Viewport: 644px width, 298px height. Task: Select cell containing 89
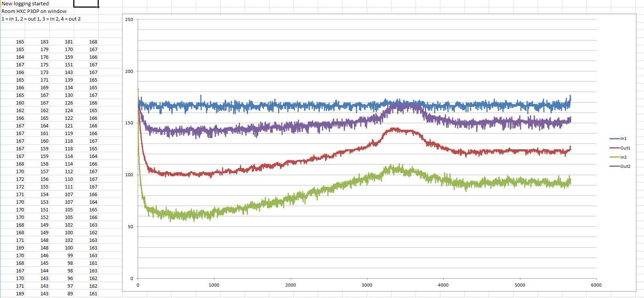[x=61, y=293]
